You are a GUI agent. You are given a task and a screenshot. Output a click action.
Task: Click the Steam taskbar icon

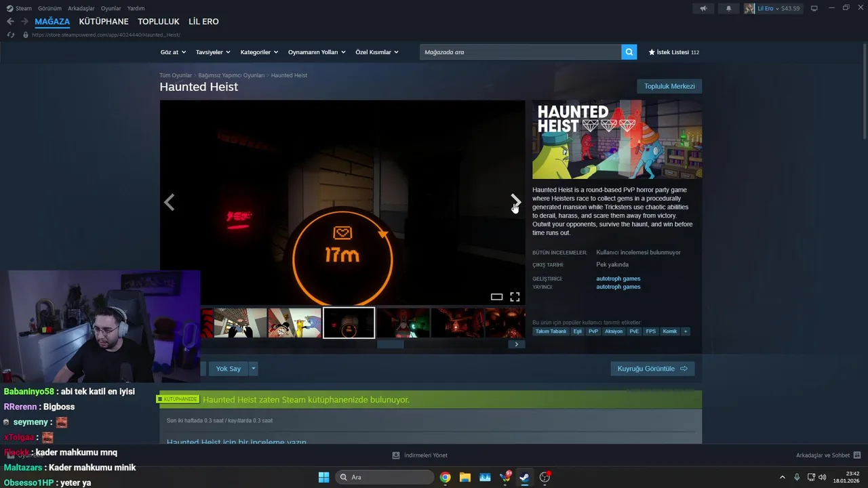(524, 477)
